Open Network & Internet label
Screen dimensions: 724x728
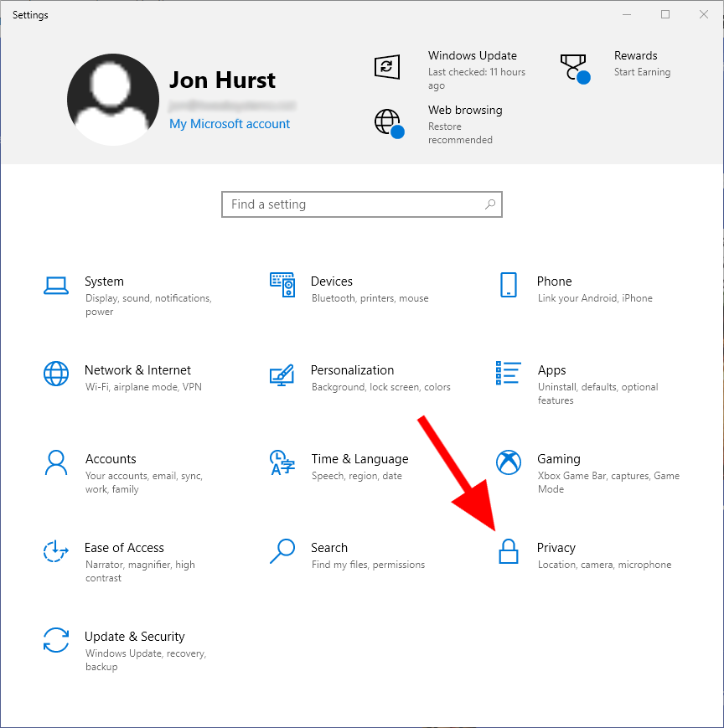pyautogui.click(x=137, y=370)
